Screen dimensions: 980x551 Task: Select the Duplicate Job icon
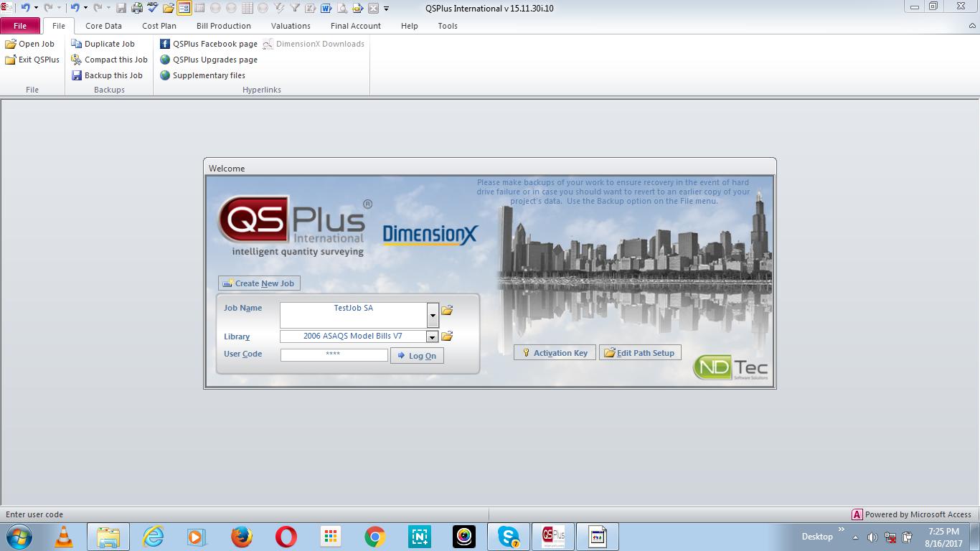coord(75,43)
